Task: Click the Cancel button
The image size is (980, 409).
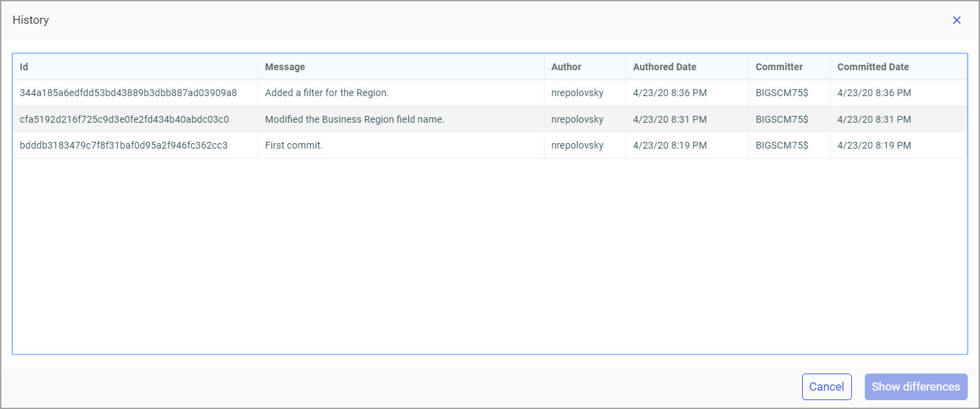Action: pos(827,387)
